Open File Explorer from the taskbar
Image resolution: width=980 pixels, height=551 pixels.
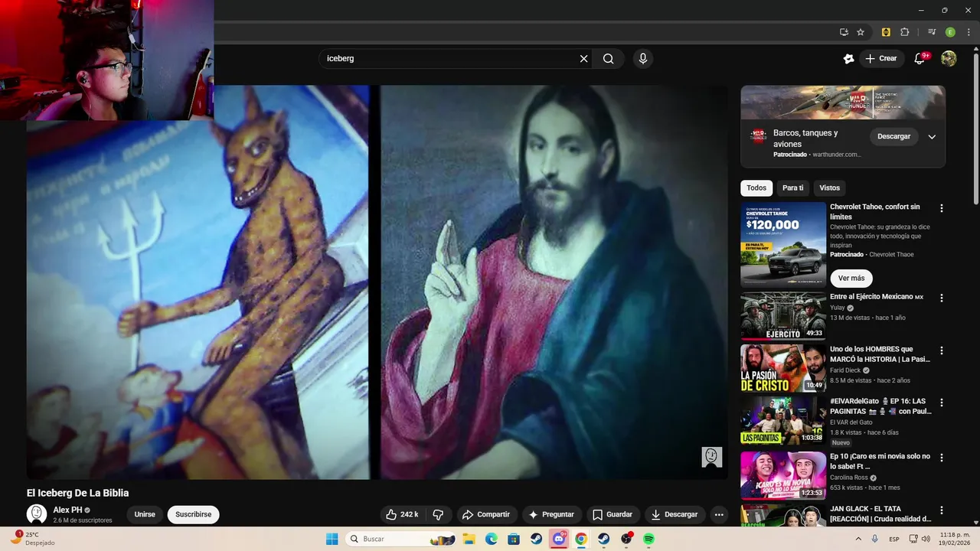469,539
